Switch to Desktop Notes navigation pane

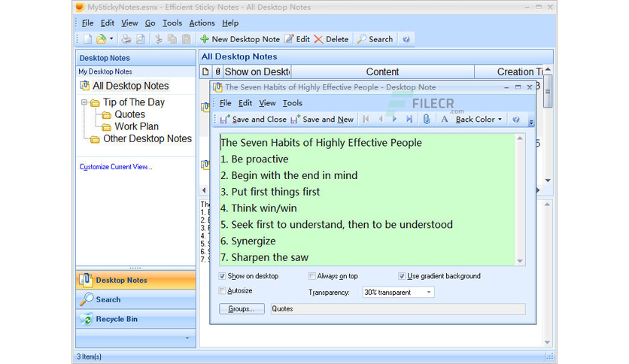pos(135,281)
